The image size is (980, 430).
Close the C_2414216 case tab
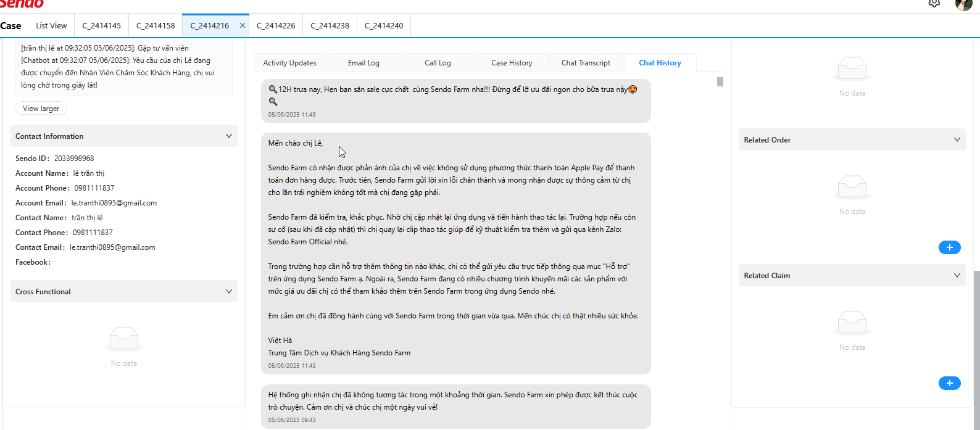pos(243,25)
